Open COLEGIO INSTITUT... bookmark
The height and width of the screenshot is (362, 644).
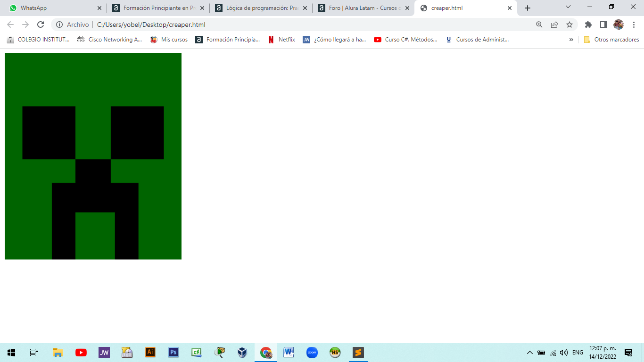pos(38,40)
